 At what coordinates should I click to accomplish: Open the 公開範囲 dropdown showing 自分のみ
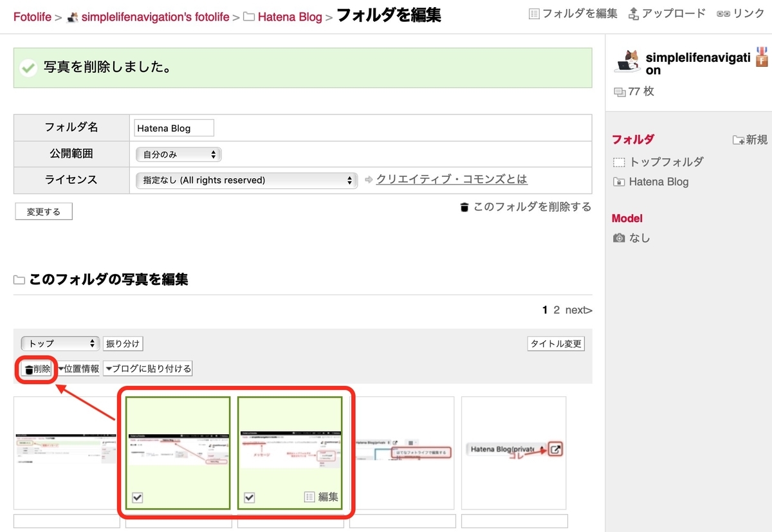(179, 154)
